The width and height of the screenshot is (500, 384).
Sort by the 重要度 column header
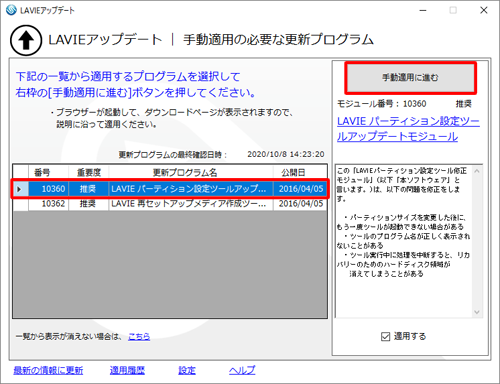pyautogui.click(x=89, y=172)
